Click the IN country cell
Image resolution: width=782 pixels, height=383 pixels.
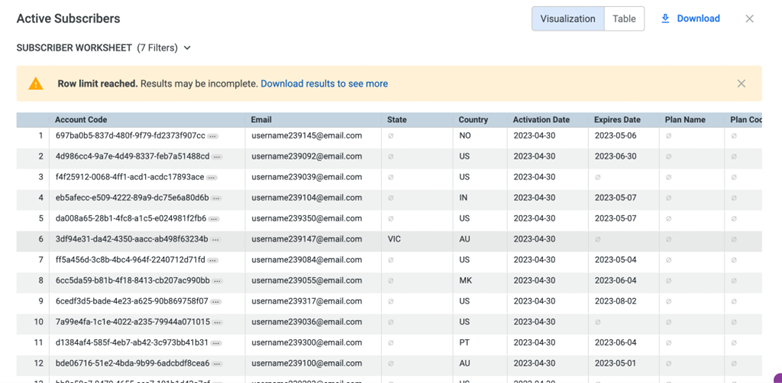(463, 197)
